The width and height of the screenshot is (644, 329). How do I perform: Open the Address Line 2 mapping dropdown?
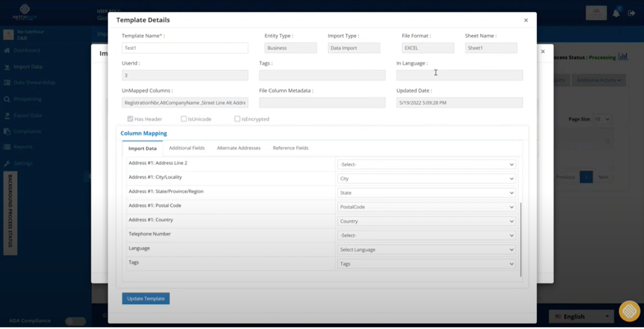(426, 164)
